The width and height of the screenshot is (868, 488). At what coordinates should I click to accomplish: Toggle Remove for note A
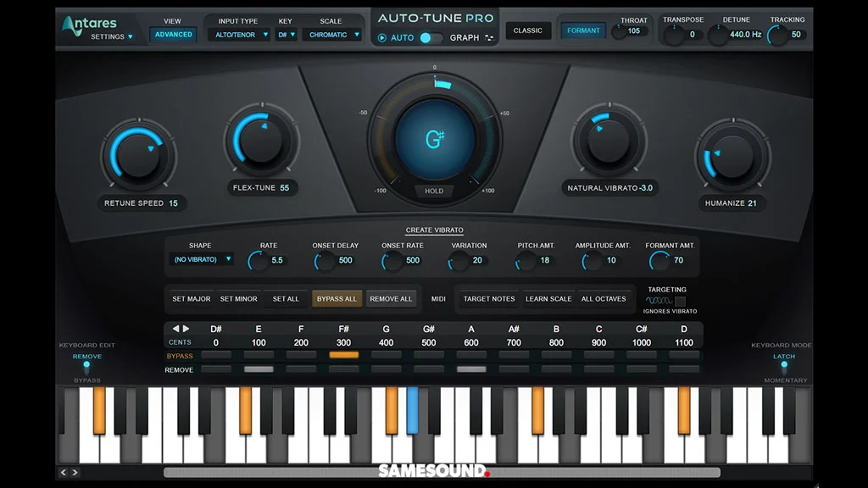coord(471,369)
